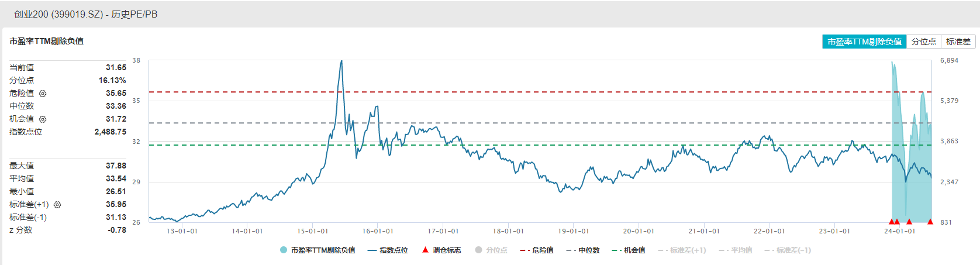This screenshot has height=265, width=980.
Task: Show the 标准差(-1) line via legend
Action: point(788,250)
